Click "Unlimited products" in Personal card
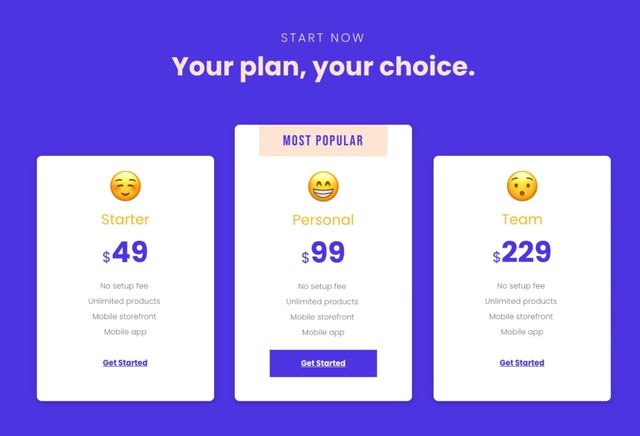This screenshot has width=640, height=436. coord(322,302)
